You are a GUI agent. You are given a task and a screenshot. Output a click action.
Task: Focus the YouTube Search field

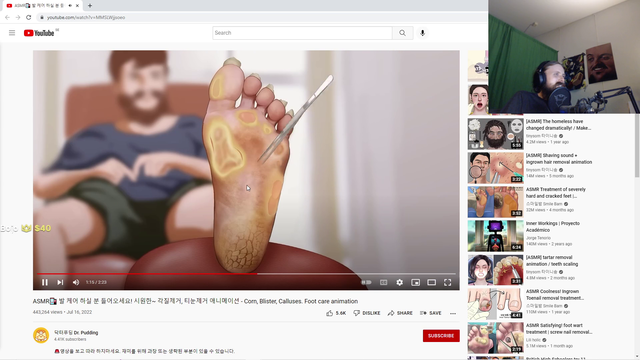pos(302,33)
